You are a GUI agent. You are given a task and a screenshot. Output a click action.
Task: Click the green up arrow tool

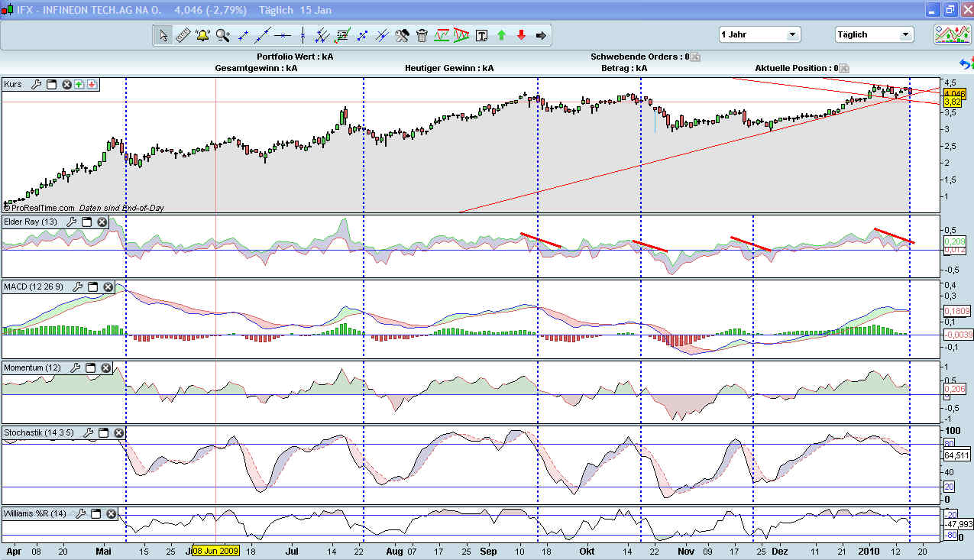501,35
